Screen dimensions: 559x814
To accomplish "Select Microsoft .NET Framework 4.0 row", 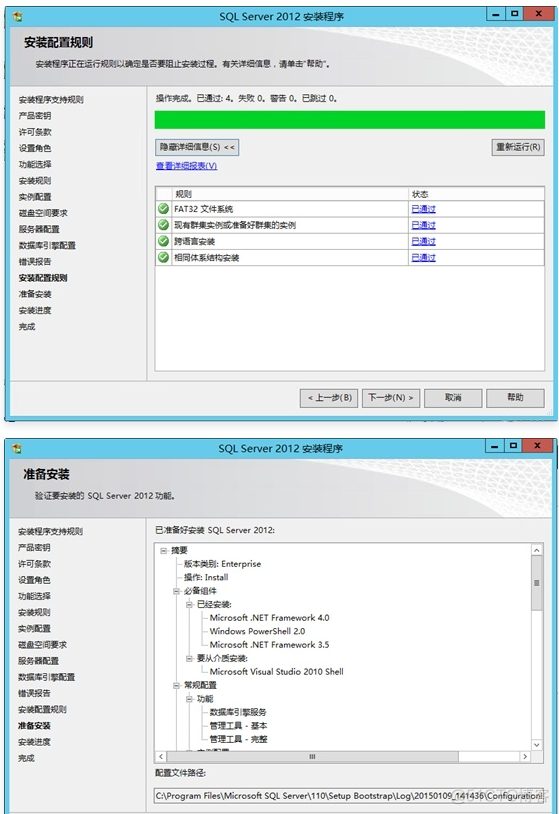I will (x=269, y=618).
